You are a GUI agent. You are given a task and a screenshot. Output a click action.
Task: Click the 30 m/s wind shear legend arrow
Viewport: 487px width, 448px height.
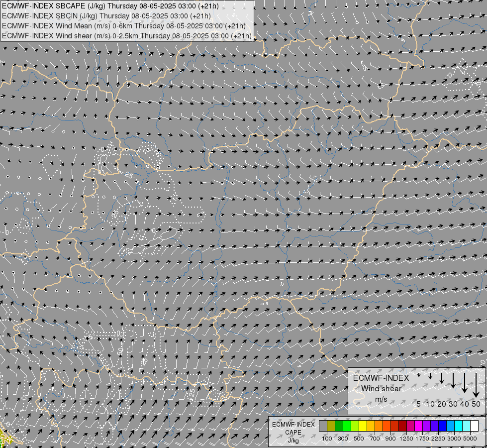[x=453, y=380]
